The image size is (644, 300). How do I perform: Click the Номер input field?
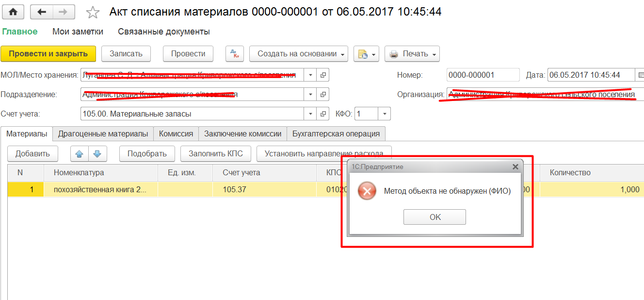(x=483, y=75)
